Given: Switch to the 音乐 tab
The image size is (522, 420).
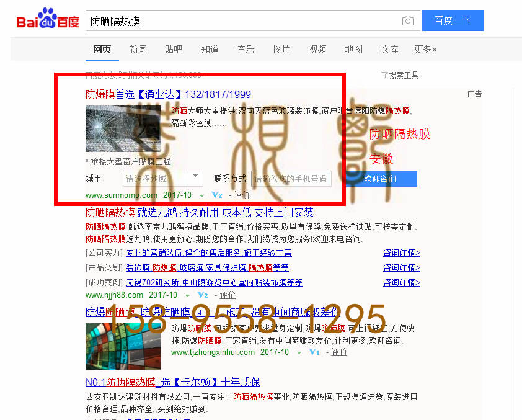Looking at the screenshot, I should (x=246, y=49).
